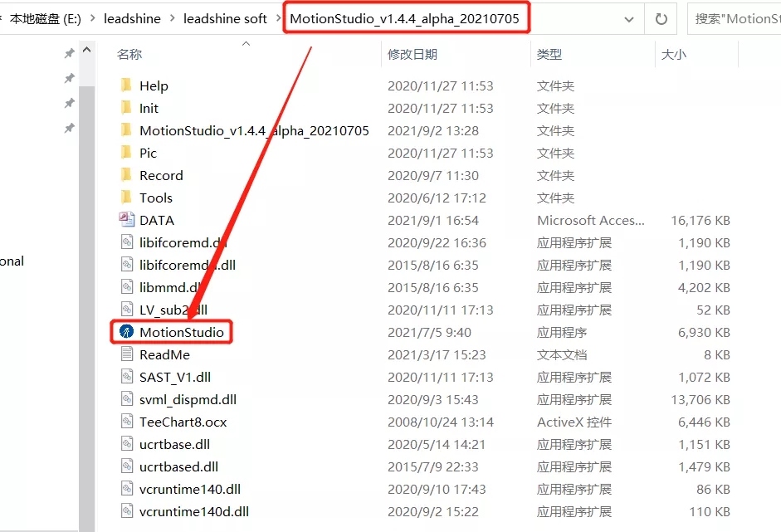Click the svml_dispmd.dll file icon

(x=127, y=399)
